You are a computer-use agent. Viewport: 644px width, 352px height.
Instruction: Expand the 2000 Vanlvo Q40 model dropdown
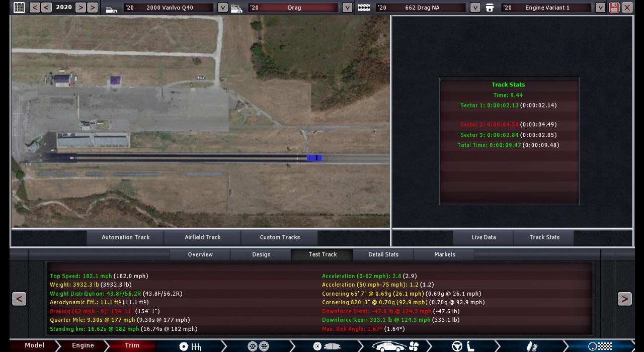pyautogui.click(x=222, y=8)
